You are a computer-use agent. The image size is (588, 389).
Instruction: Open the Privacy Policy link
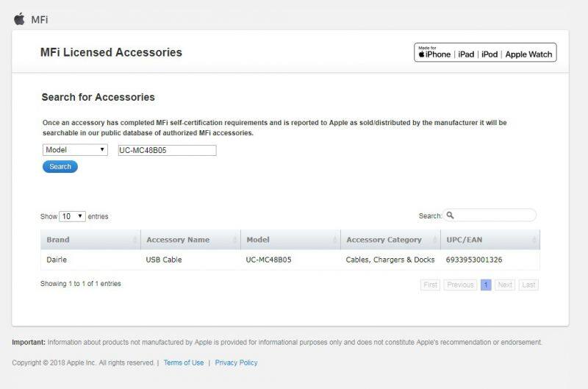pyautogui.click(x=236, y=363)
